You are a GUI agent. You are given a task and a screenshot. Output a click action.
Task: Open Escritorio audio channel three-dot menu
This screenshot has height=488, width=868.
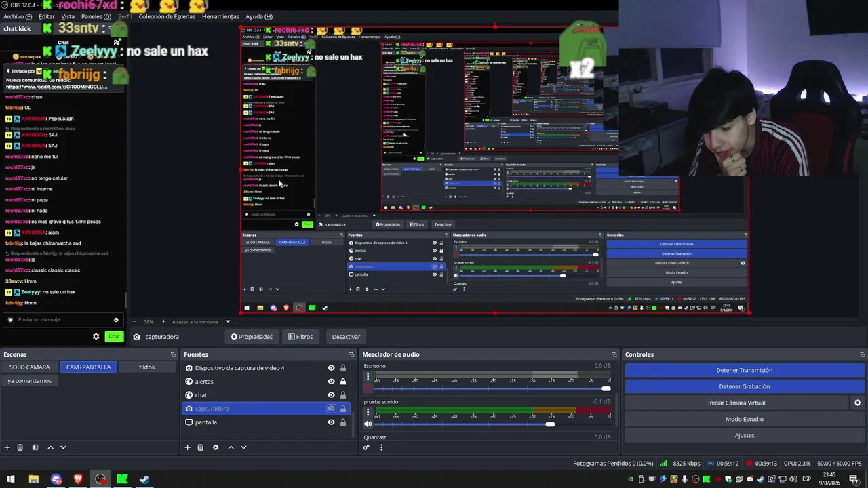click(x=368, y=377)
